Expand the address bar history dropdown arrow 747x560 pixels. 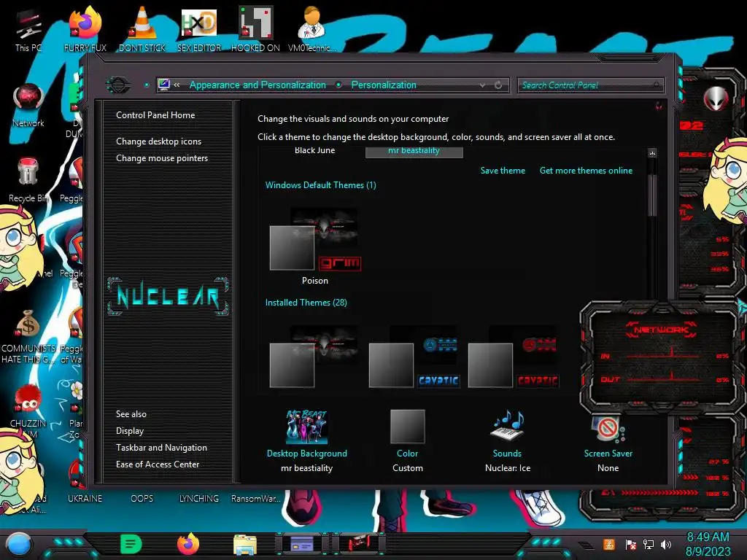[x=483, y=85]
